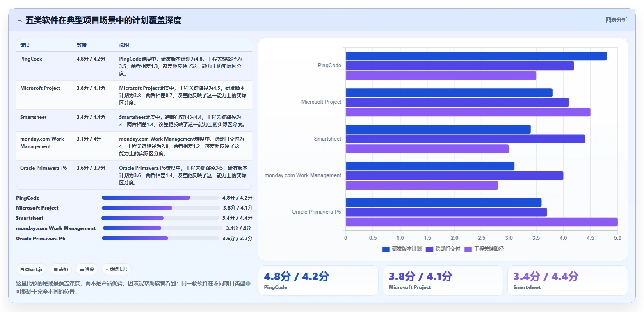
Task: Click the PingCode description text in 说明 column
Action: click(x=180, y=66)
